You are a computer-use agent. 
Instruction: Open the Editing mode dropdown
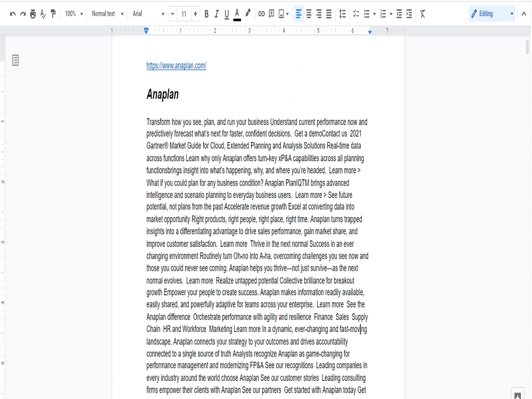[492, 14]
